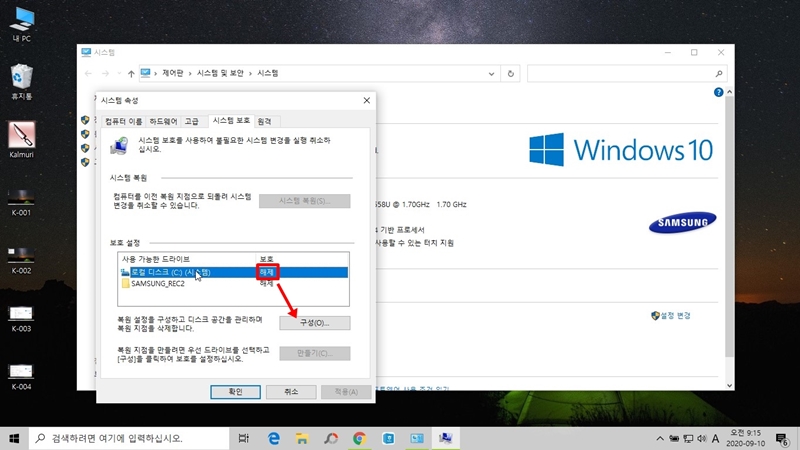Click the 확인 button
Image resolution: width=800 pixels, height=450 pixels.
click(x=235, y=392)
